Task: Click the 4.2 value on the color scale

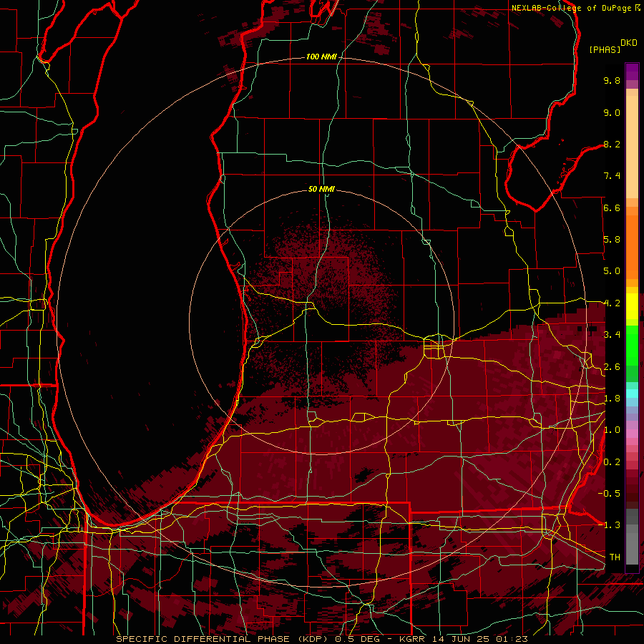Action: pos(612,303)
